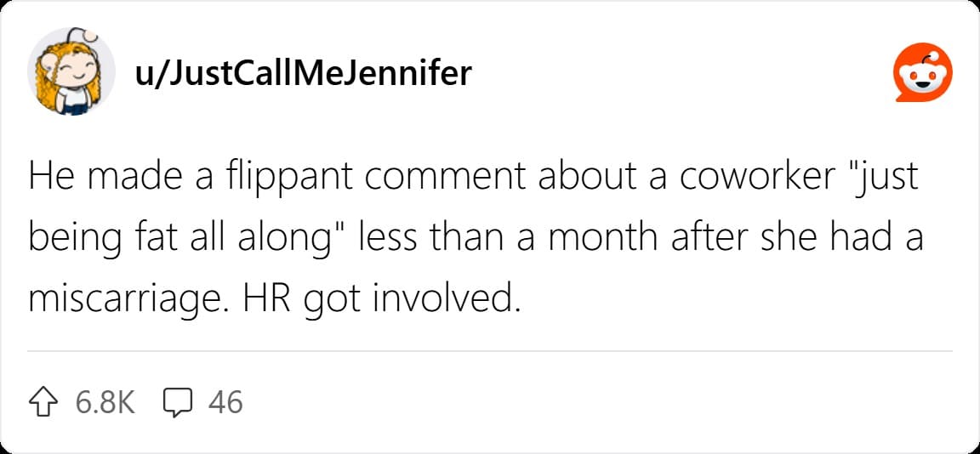The width and height of the screenshot is (980, 454).
Task: Open comments via the speech bubble icon
Action: [177, 403]
